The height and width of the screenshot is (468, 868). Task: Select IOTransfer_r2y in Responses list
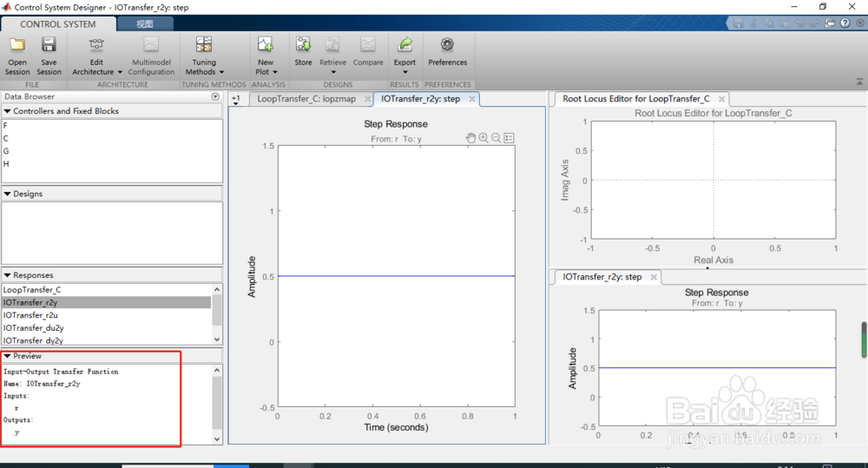click(x=107, y=302)
